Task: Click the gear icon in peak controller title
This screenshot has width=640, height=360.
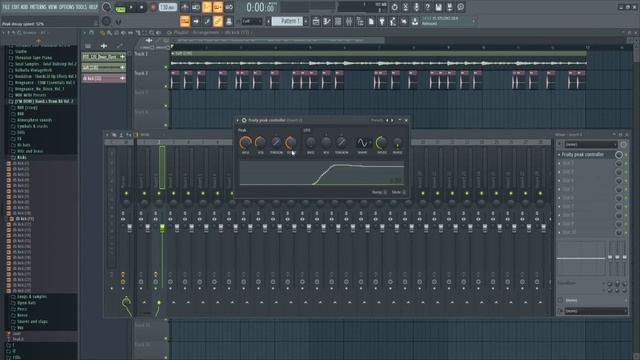Action: click(x=244, y=120)
